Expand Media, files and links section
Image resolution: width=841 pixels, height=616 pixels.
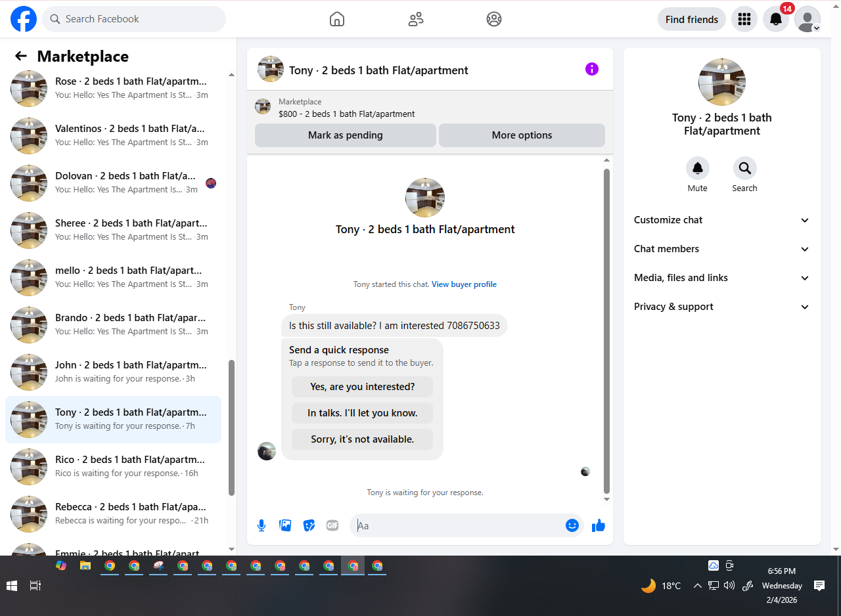click(722, 278)
